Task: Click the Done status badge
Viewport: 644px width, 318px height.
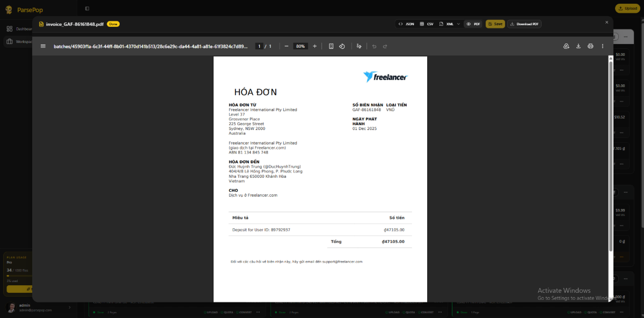Action: pyautogui.click(x=113, y=24)
